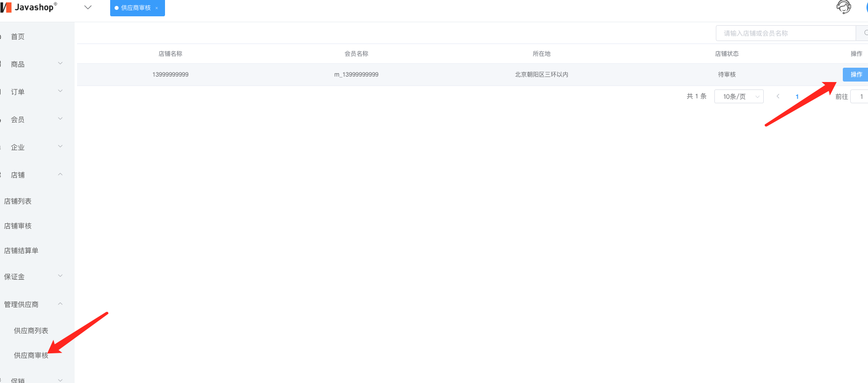
Task: Expand the 保证金 sidebar menu
Action: (37, 277)
